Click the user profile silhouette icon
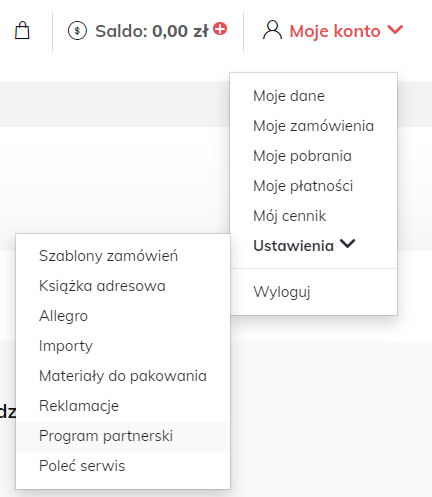Viewport: 432px width, 497px height. (x=272, y=30)
